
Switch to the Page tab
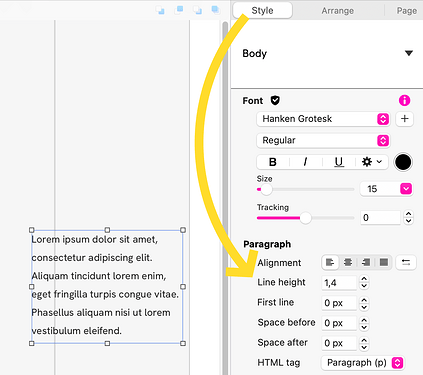click(406, 11)
